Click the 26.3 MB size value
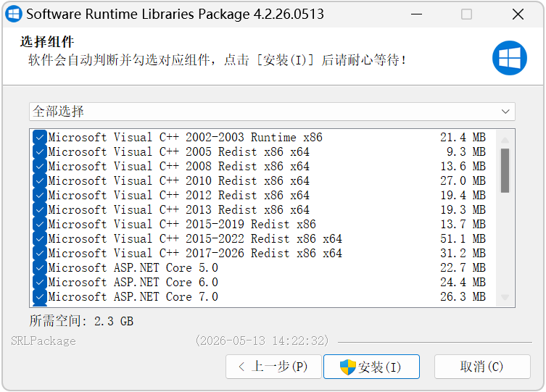 [x=463, y=296]
